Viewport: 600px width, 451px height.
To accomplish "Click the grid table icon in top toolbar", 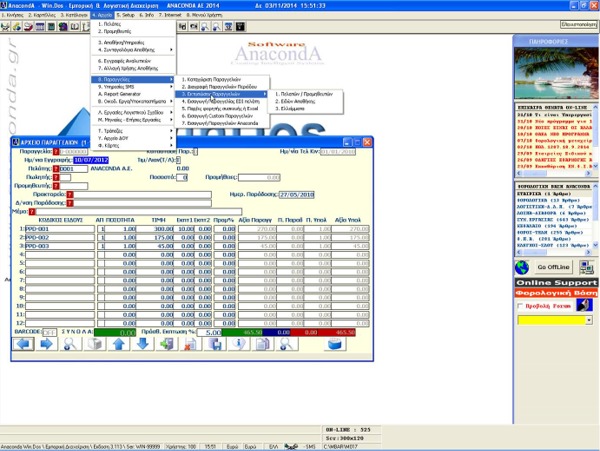I will tap(40, 27).
